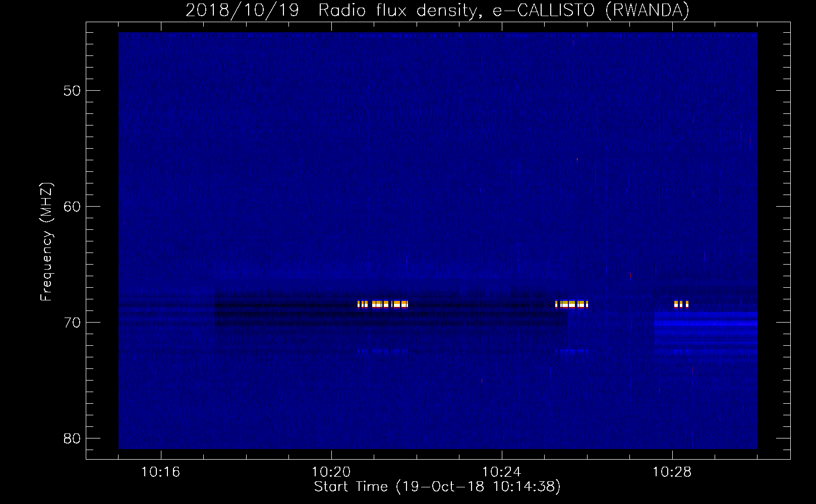
Task: Click the bright burst near 10:25:30
Action: tap(571, 304)
